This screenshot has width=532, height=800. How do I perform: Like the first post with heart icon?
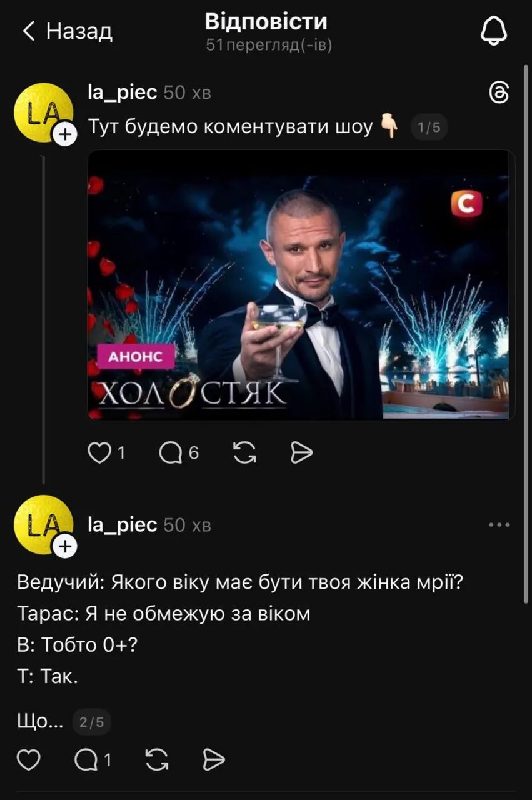[x=99, y=452]
